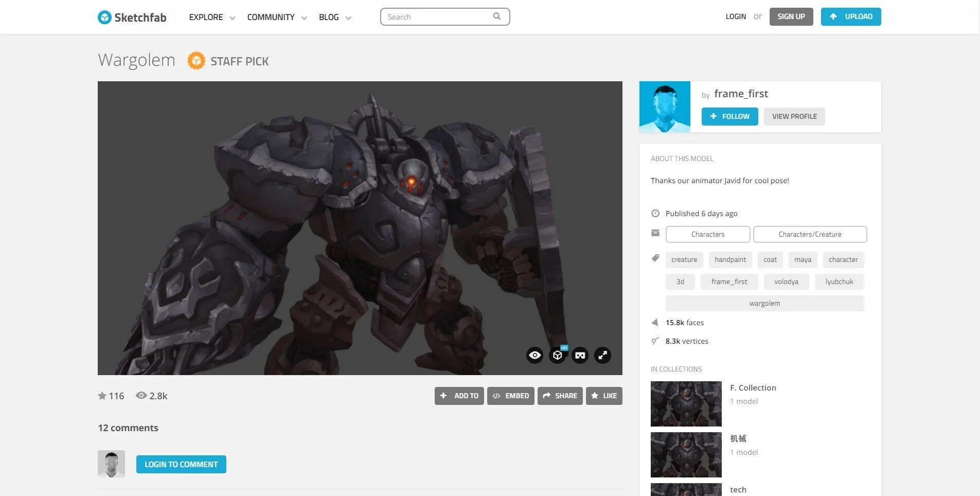Click the handpaint tag
Image resolution: width=980 pixels, height=496 pixels.
(730, 260)
